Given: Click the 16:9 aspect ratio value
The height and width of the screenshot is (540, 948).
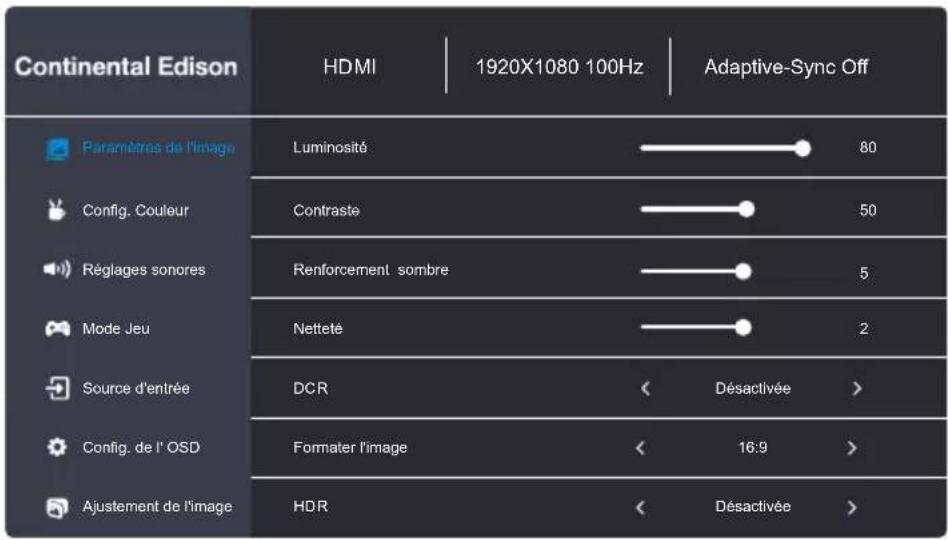Looking at the screenshot, I should click(753, 447).
